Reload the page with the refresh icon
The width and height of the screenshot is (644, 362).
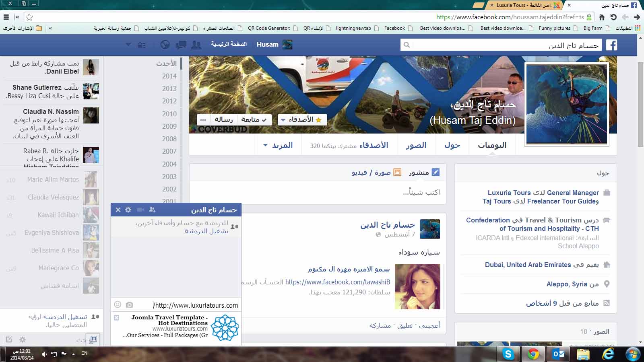click(x=613, y=17)
